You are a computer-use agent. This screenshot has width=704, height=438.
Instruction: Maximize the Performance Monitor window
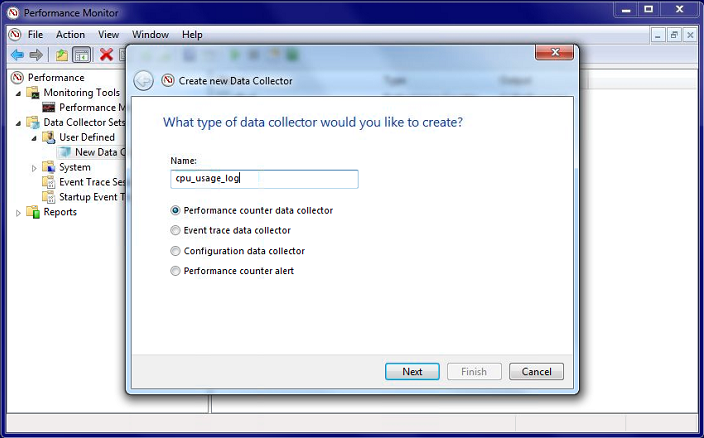(x=649, y=9)
